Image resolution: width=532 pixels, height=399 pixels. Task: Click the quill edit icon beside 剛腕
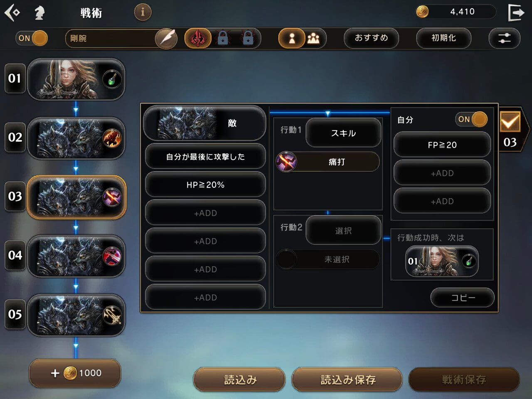pyautogui.click(x=166, y=39)
